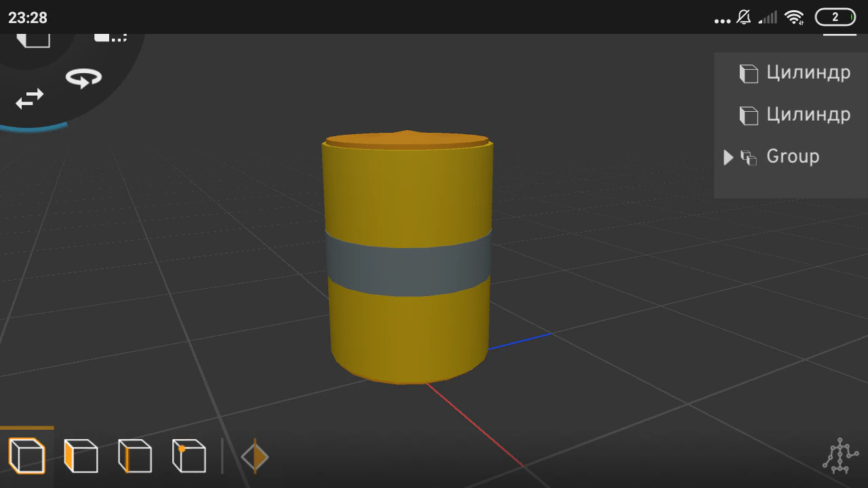Tap the cube icon next to Group
Screen dimensions: 868x488
point(749,157)
